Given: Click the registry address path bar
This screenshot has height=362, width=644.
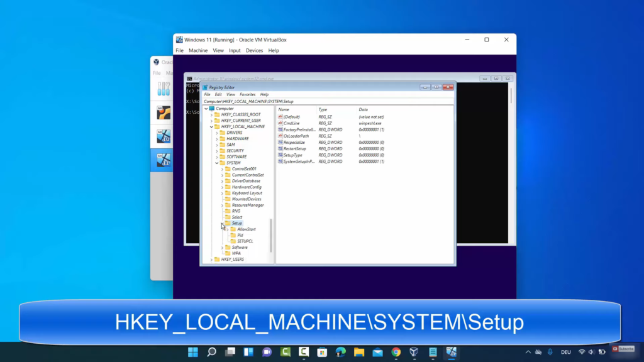Looking at the screenshot, I should click(x=327, y=101).
